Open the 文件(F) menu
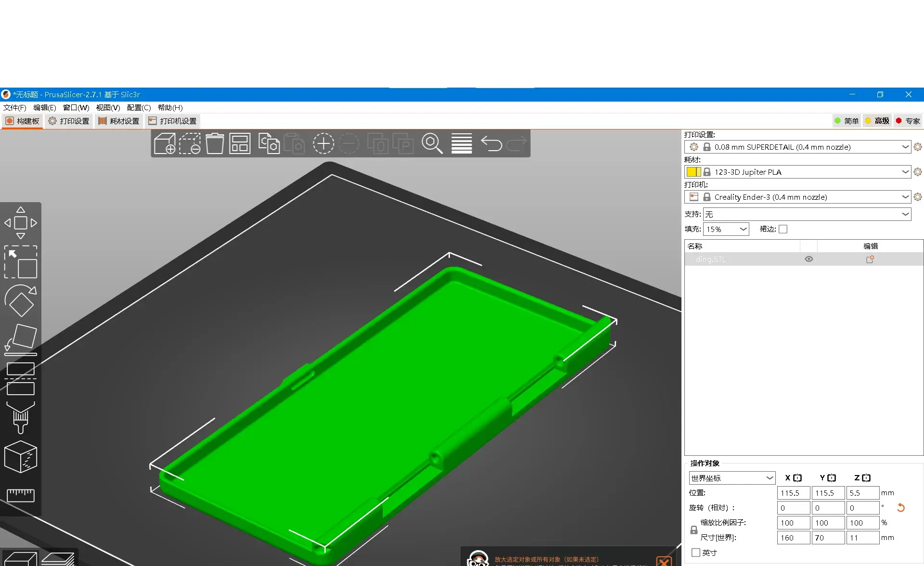 (14, 107)
